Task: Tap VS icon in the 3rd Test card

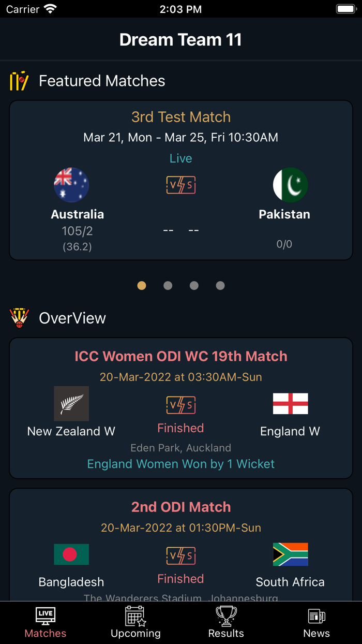Action: click(180, 185)
